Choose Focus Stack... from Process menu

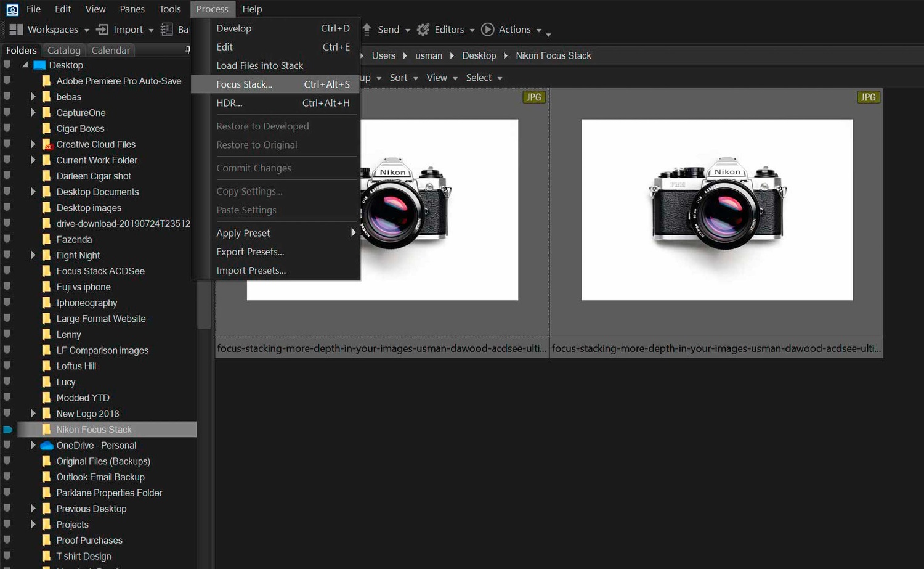tap(275, 84)
